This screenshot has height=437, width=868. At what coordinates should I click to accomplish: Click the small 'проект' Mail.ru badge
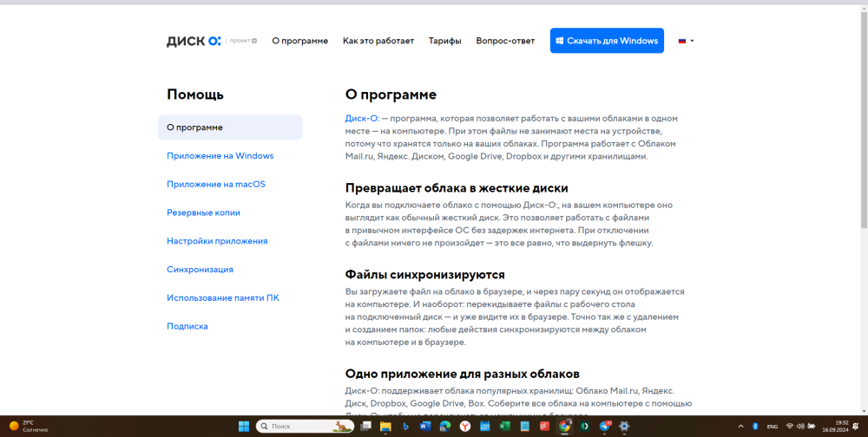pyautogui.click(x=243, y=41)
